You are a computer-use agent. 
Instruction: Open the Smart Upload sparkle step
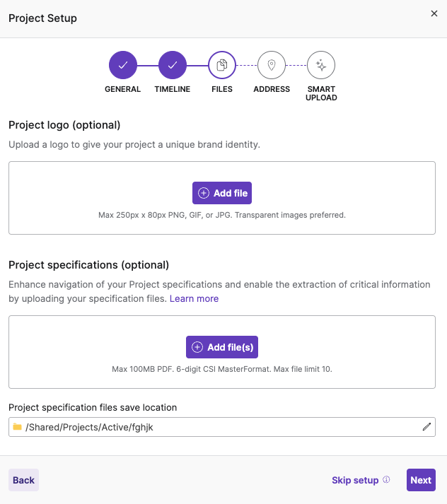point(321,65)
